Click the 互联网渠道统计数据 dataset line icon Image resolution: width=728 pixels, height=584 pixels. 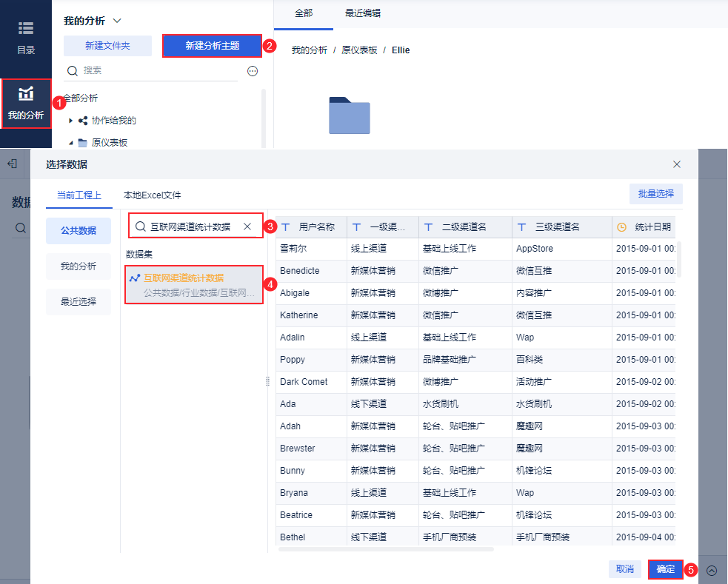[135, 278]
